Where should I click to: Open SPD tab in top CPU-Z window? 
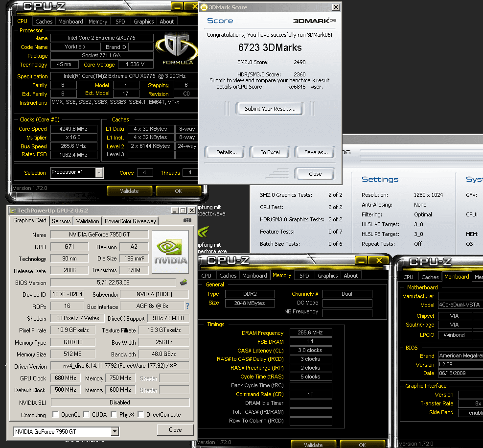pyautogui.click(x=120, y=22)
